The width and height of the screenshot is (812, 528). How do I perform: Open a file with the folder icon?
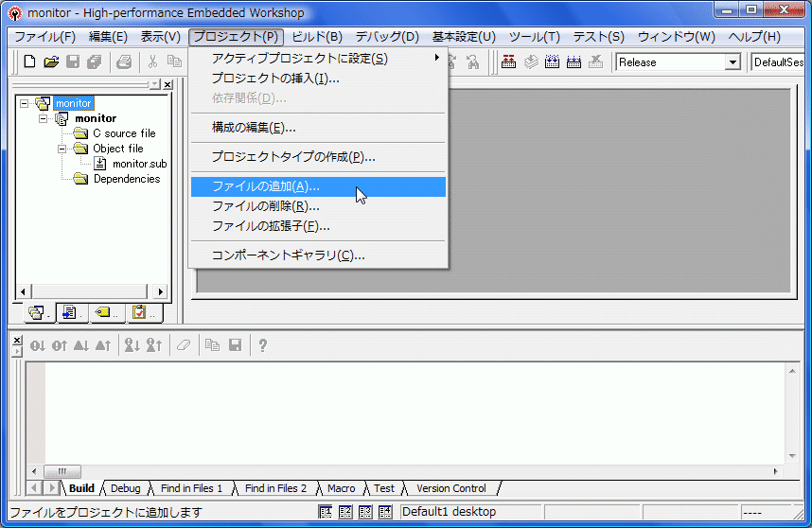tap(51, 62)
